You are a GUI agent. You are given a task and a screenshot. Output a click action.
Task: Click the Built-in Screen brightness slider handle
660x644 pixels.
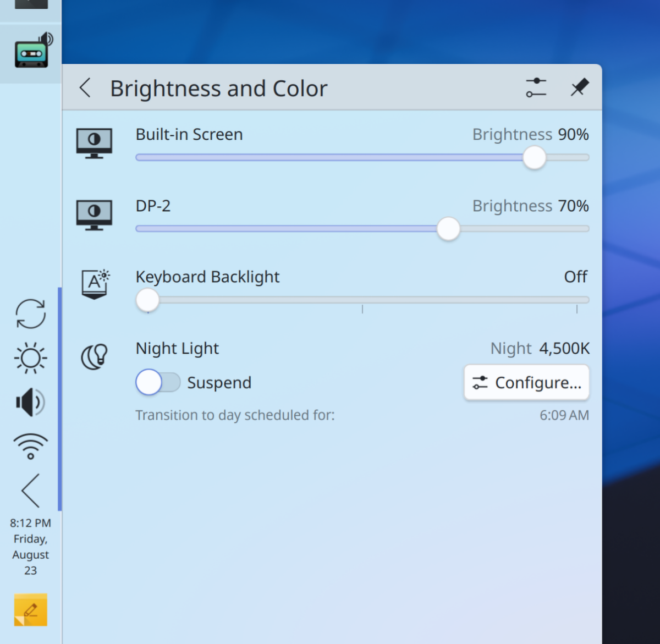[534, 158]
